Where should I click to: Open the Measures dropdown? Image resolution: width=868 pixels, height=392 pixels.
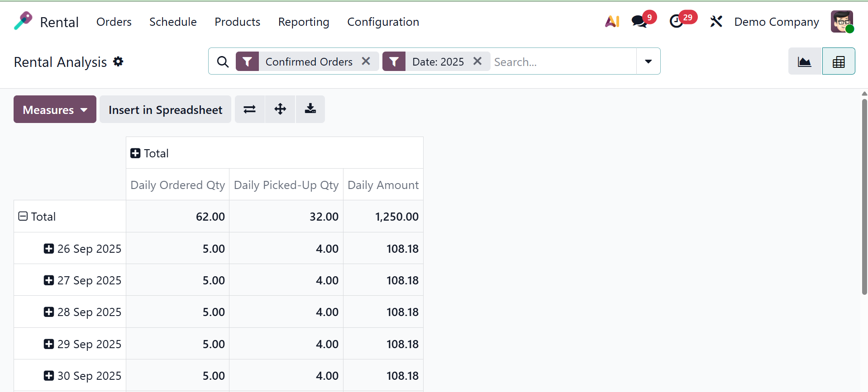[x=55, y=109]
